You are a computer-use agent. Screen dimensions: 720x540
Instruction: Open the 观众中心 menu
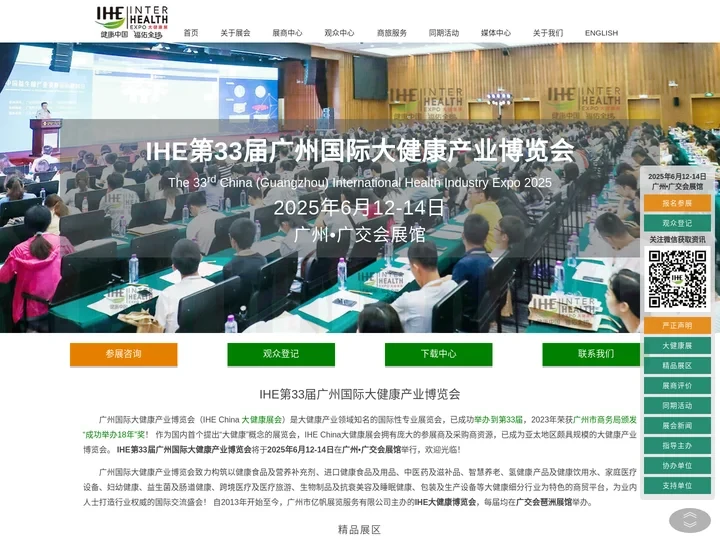339,33
